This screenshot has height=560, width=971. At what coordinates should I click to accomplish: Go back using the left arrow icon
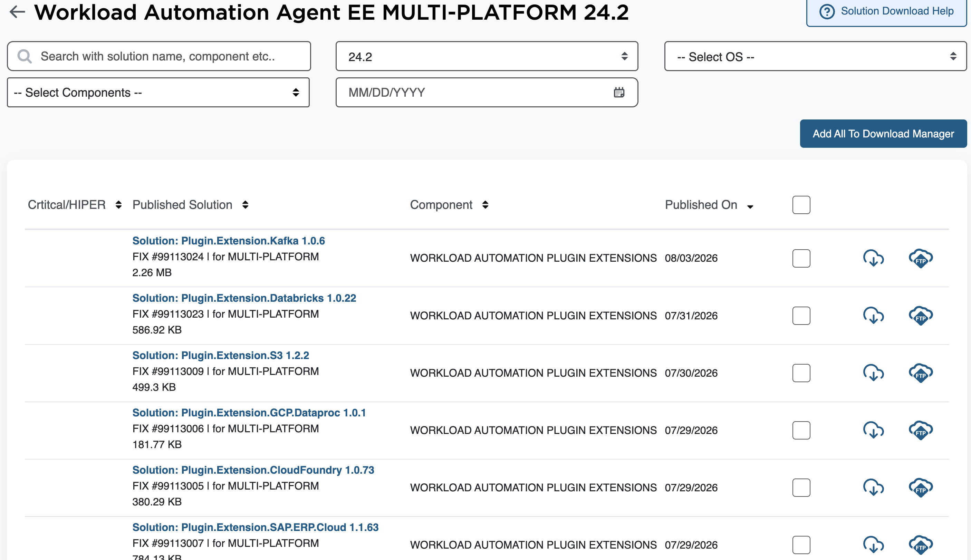(x=17, y=12)
